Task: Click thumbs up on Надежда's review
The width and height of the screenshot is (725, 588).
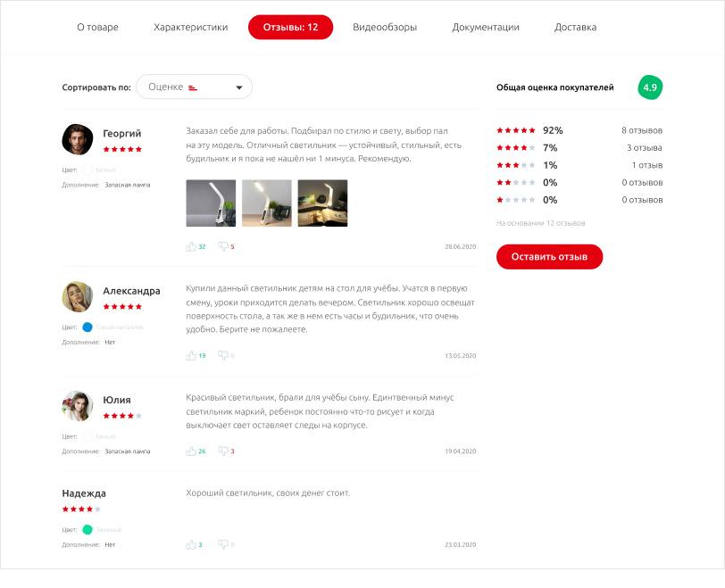Action: point(191,544)
